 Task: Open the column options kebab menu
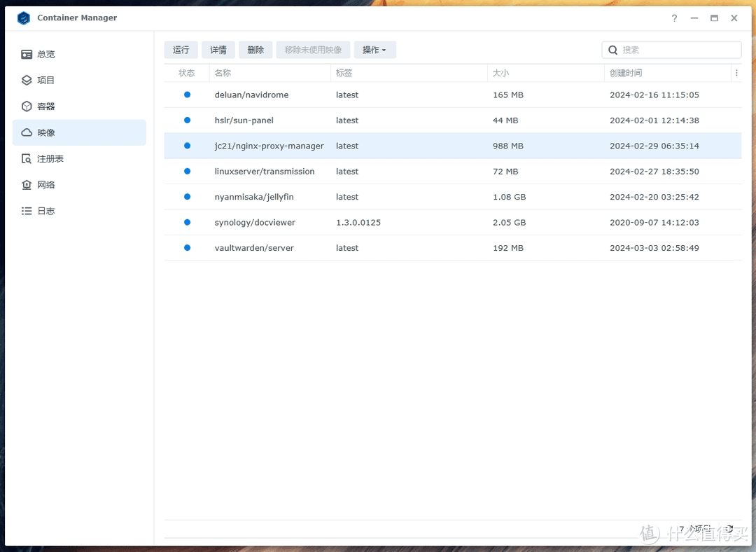(736, 73)
